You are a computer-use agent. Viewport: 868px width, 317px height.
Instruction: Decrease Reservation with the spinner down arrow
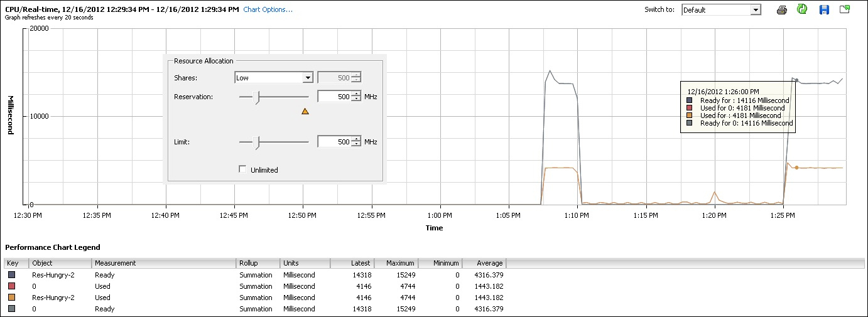point(357,99)
